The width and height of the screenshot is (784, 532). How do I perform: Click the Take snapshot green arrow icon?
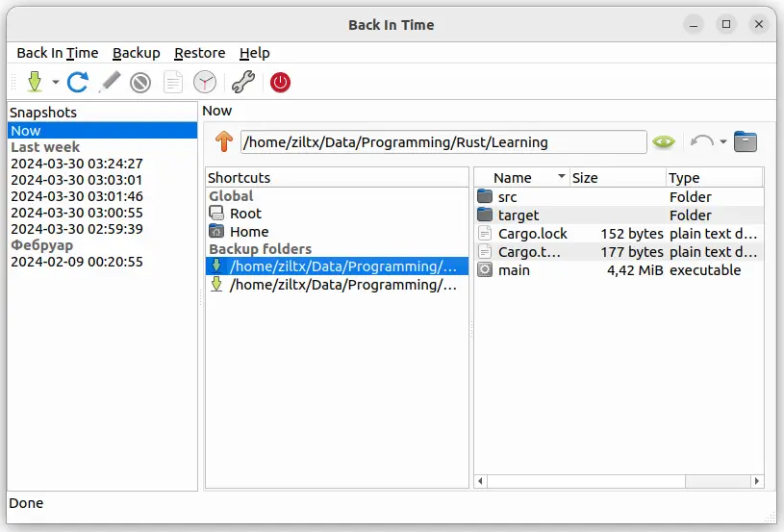(35, 83)
